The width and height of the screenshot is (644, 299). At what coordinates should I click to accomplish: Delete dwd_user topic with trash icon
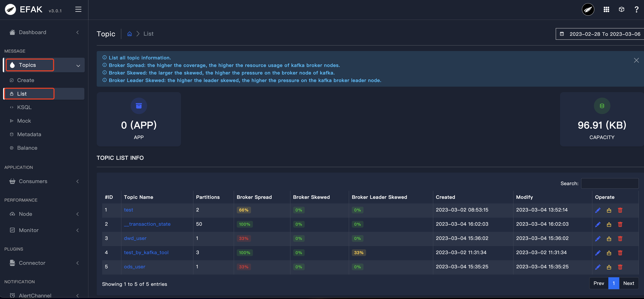tap(620, 239)
